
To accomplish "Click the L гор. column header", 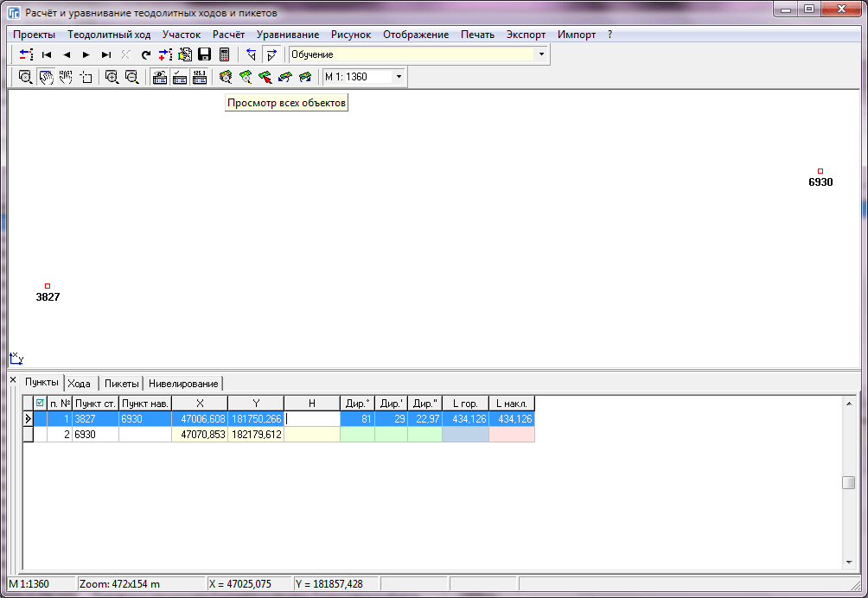I will [464, 403].
